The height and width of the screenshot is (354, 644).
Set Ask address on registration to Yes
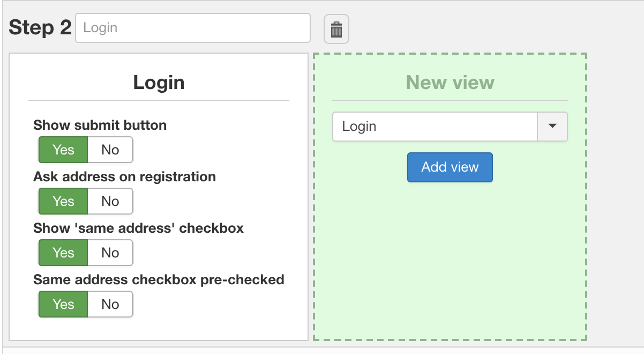click(x=63, y=201)
